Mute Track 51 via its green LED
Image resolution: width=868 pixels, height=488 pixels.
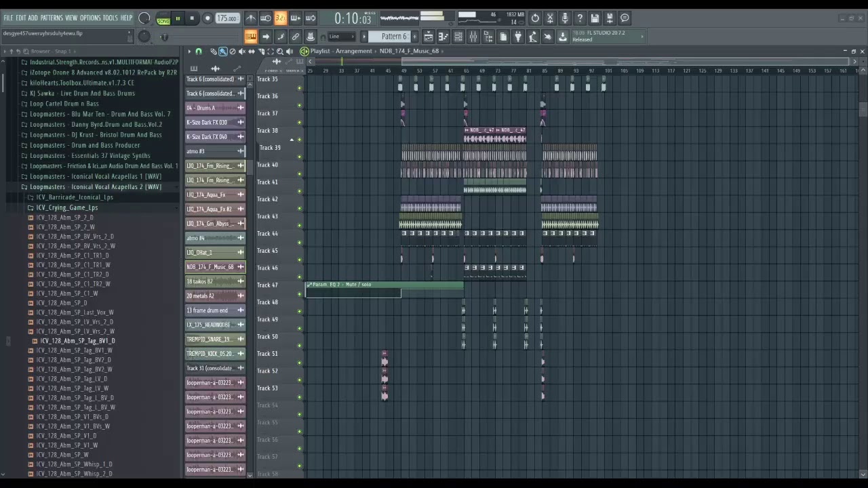coord(299,363)
